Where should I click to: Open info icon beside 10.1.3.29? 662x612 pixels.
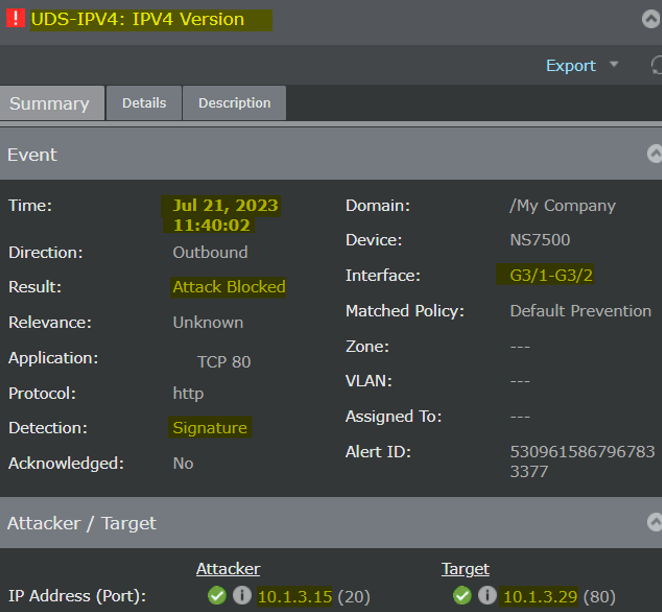487,596
